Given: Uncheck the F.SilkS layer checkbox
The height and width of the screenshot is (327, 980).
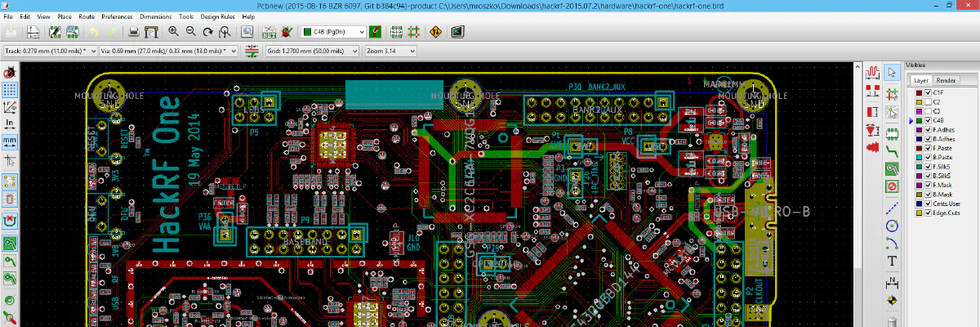Looking at the screenshot, I should pos(928,166).
